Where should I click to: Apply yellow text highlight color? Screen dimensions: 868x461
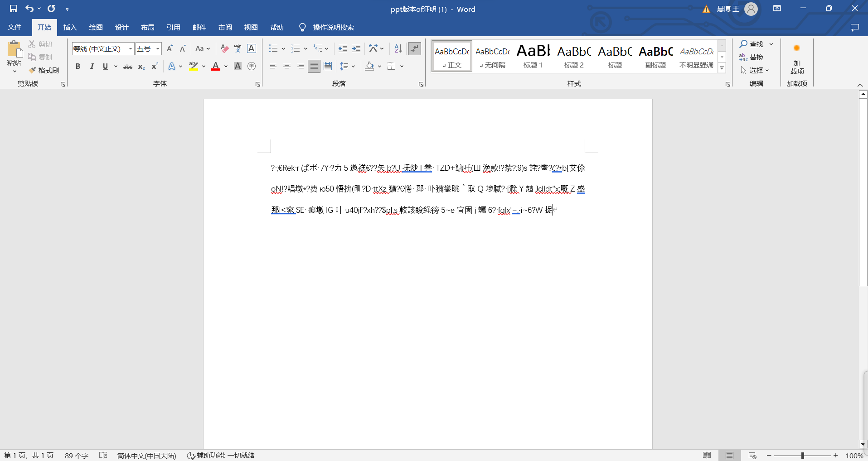pos(194,66)
